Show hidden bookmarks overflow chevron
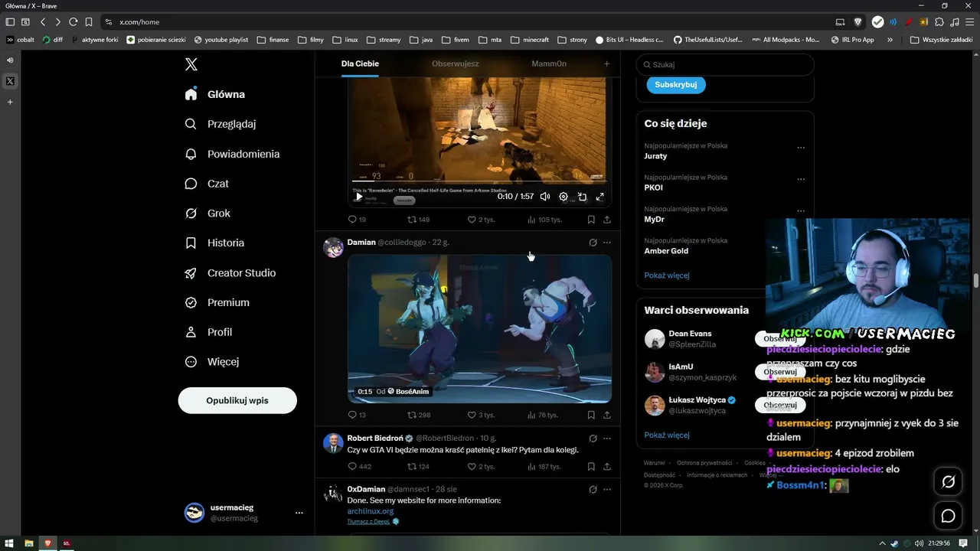Viewport: 980px width, 551px height. 890,40
